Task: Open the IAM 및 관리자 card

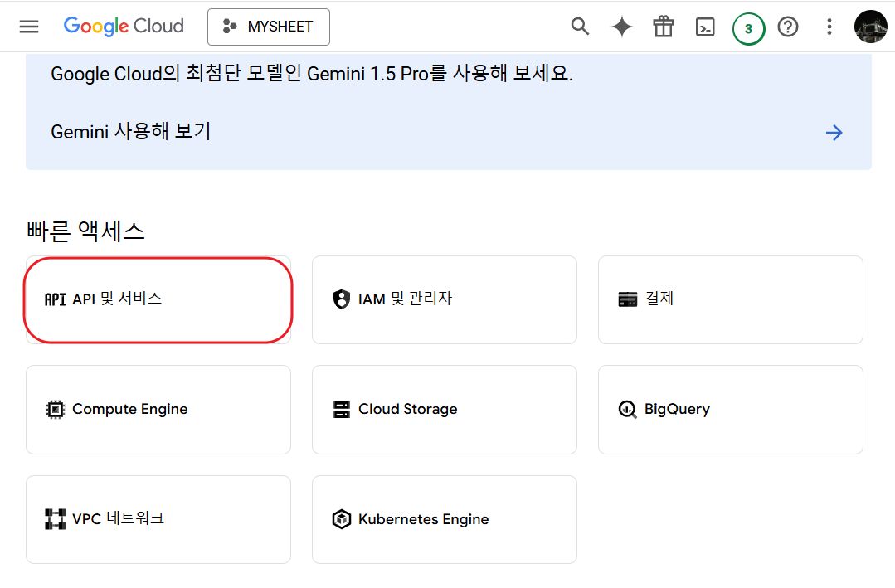Action: click(x=444, y=299)
